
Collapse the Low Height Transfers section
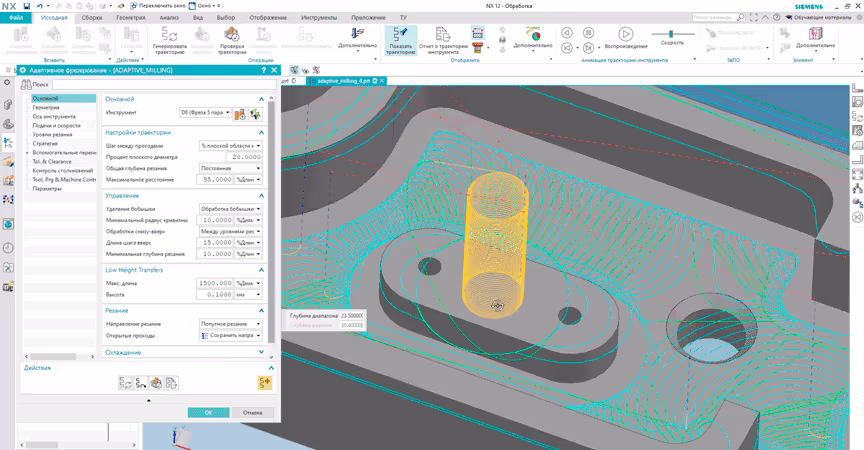(x=261, y=270)
